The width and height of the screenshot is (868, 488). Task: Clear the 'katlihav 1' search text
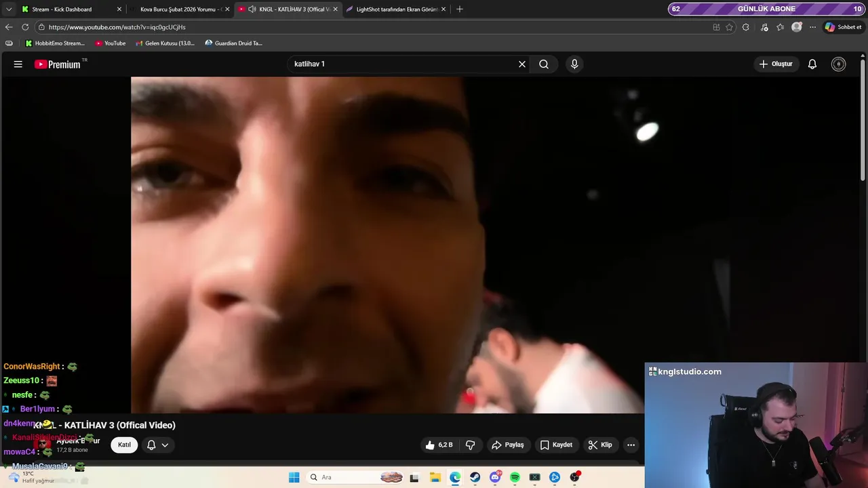click(522, 64)
